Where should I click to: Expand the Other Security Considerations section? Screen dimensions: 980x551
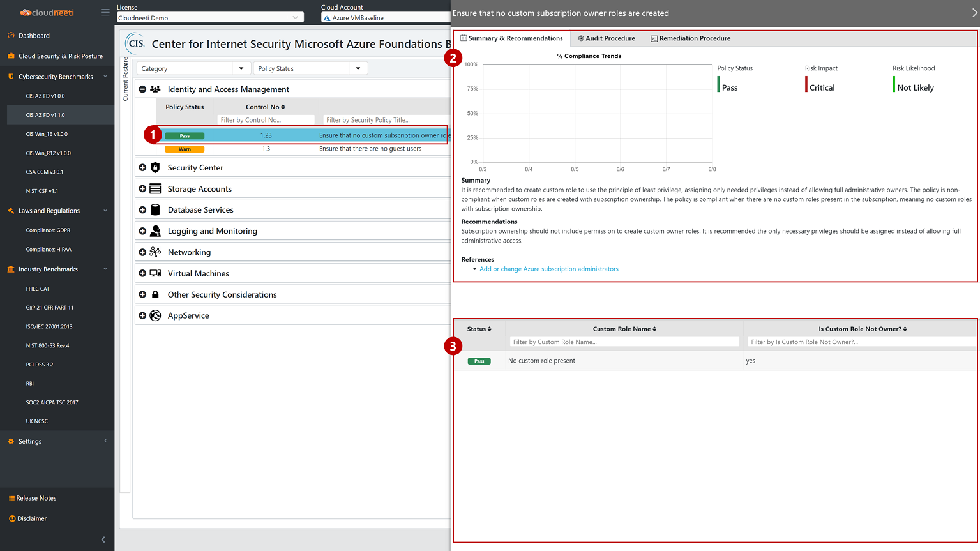[142, 294]
